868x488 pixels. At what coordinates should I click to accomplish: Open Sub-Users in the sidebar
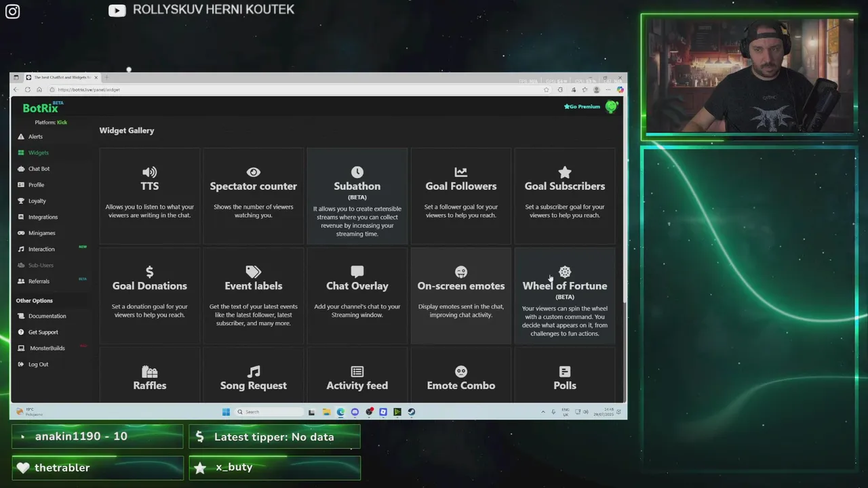(41, 265)
